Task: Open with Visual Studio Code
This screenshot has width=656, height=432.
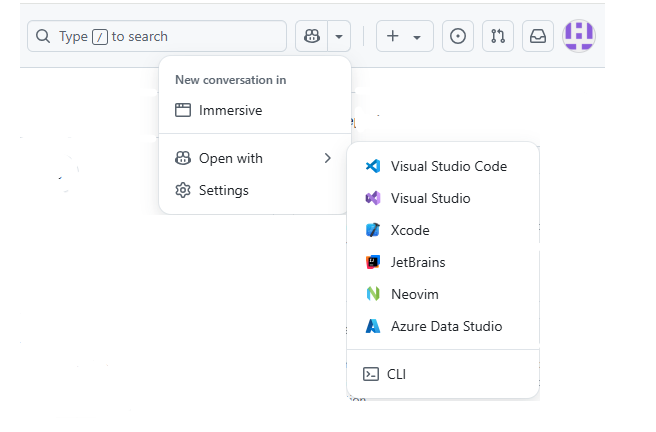Action: point(448,166)
